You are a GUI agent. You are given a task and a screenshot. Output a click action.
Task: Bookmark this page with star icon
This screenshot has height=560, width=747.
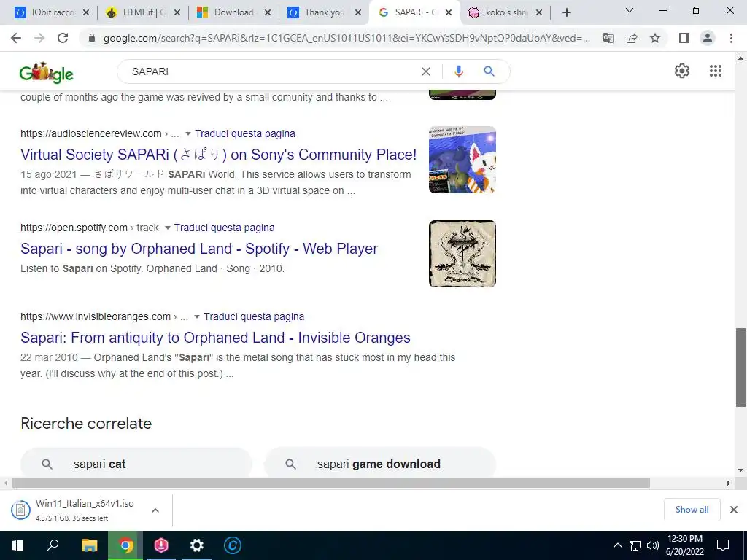pos(655,38)
